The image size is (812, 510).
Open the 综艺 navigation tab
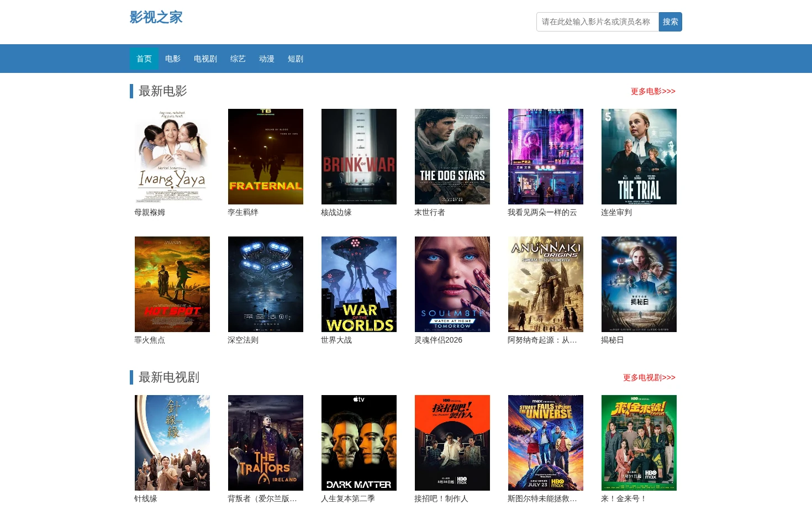(x=238, y=59)
